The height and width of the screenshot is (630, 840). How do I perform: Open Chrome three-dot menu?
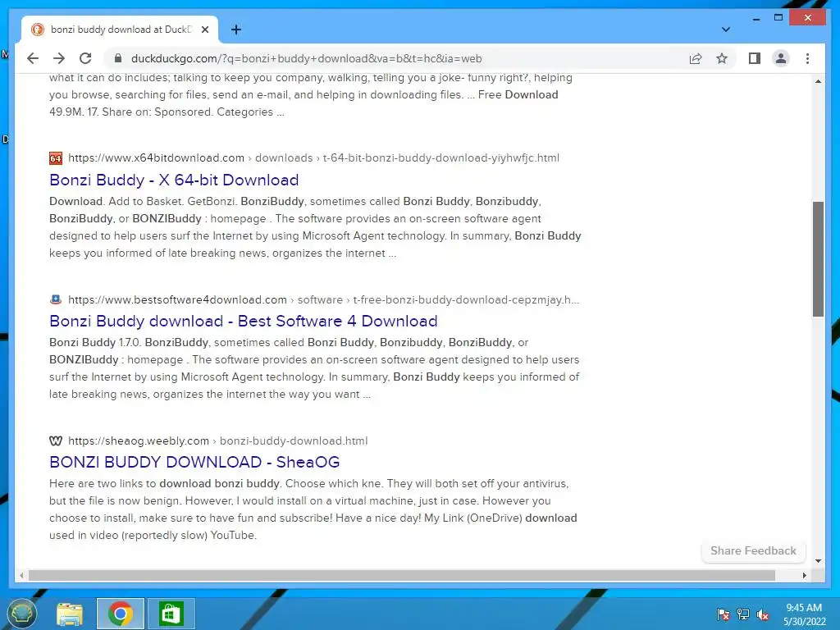tap(807, 58)
